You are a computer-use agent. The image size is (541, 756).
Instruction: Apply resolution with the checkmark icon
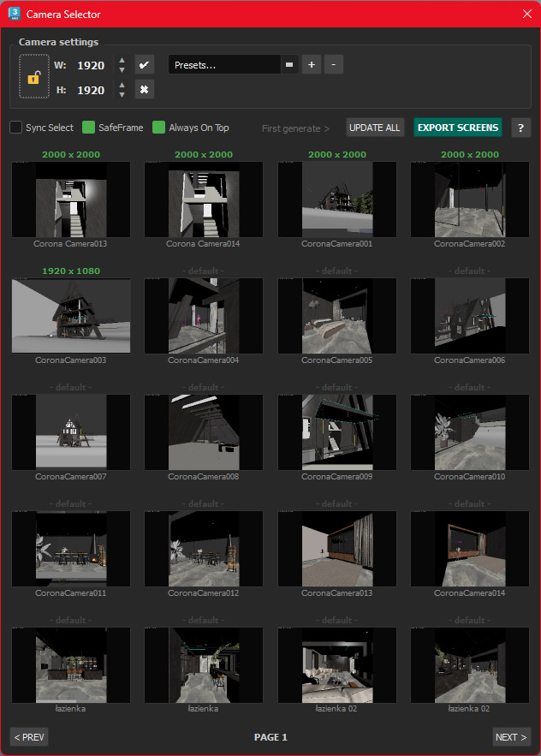click(144, 64)
